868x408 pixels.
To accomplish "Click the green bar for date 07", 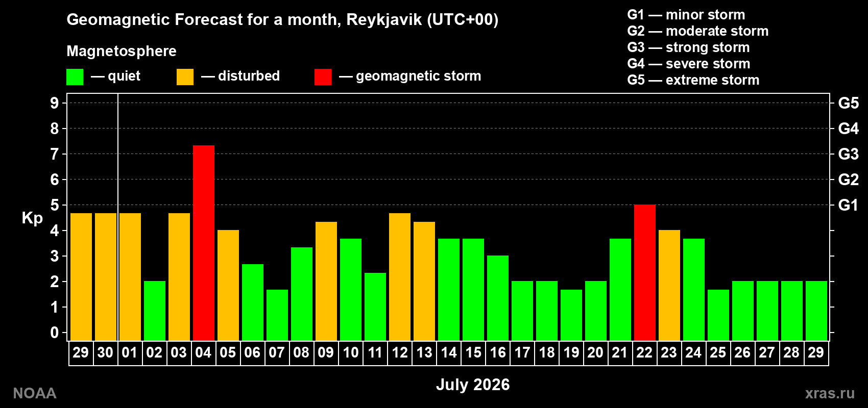I will [277, 315].
